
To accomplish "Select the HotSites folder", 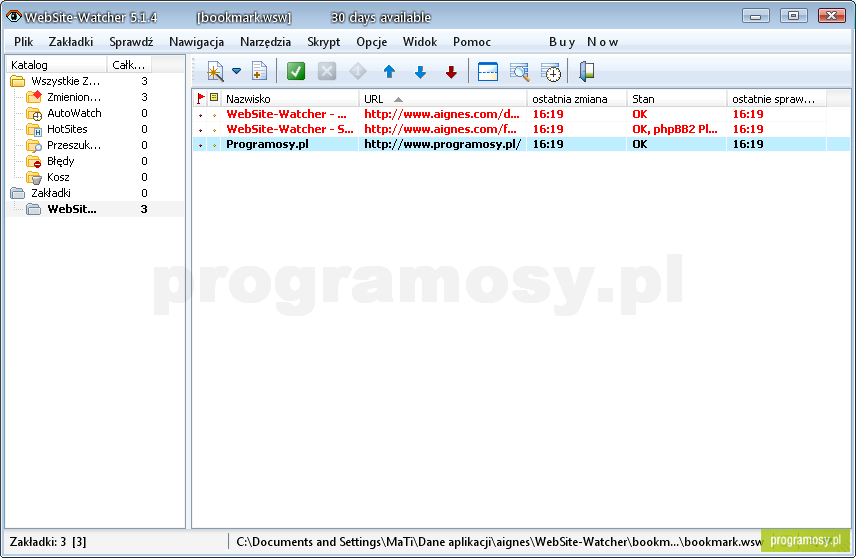I will (x=67, y=129).
